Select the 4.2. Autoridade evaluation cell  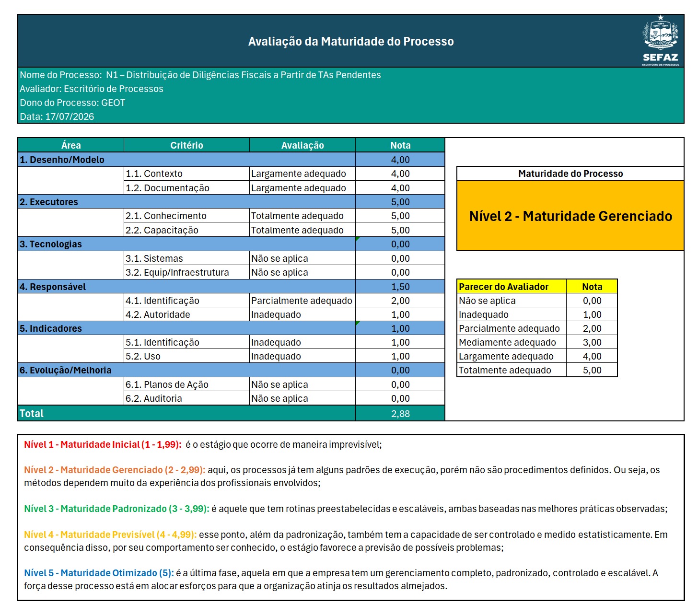coord(302,314)
